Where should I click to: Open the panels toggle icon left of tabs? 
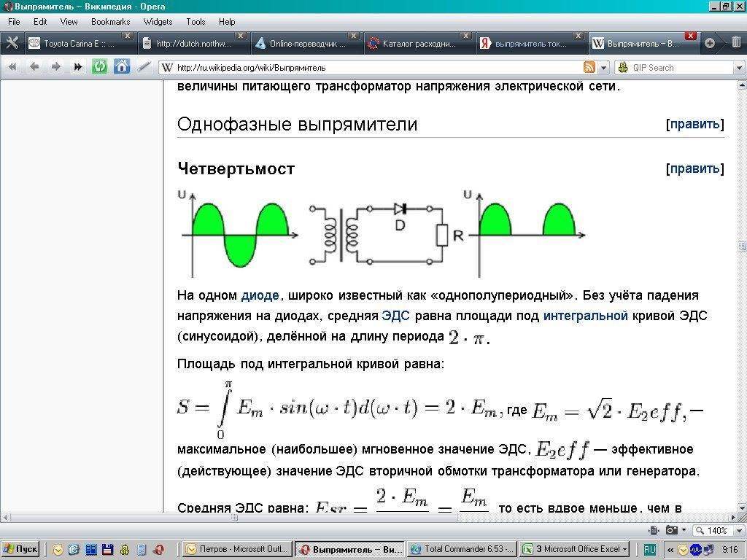point(12,43)
